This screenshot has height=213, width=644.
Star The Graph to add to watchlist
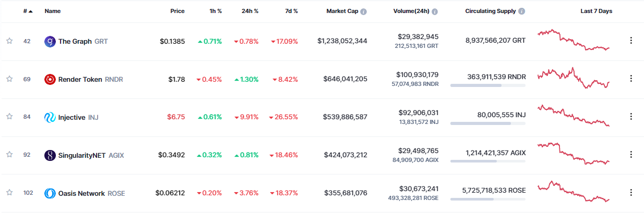(9, 41)
